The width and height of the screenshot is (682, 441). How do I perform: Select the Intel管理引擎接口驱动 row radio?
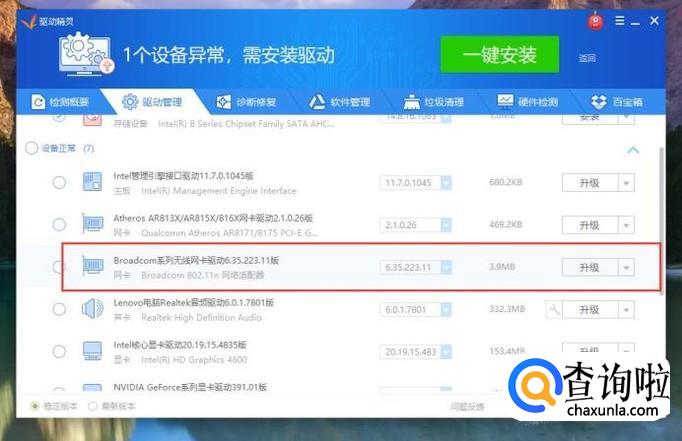point(59,182)
